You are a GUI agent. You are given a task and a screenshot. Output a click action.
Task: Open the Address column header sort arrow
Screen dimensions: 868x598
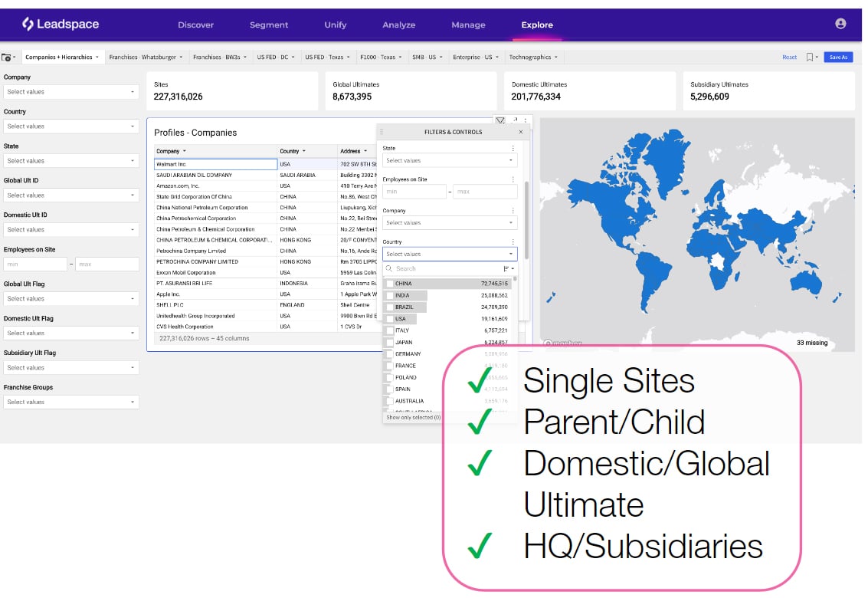[365, 151]
